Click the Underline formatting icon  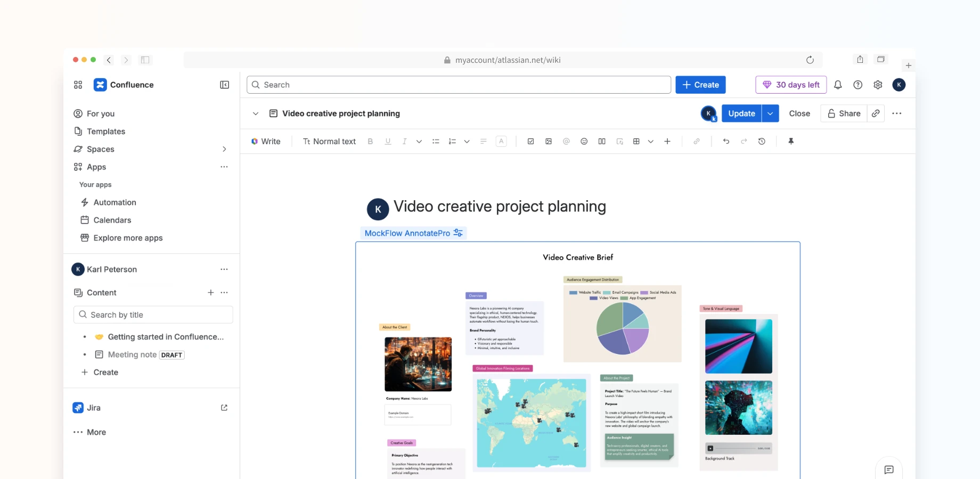pos(388,142)
